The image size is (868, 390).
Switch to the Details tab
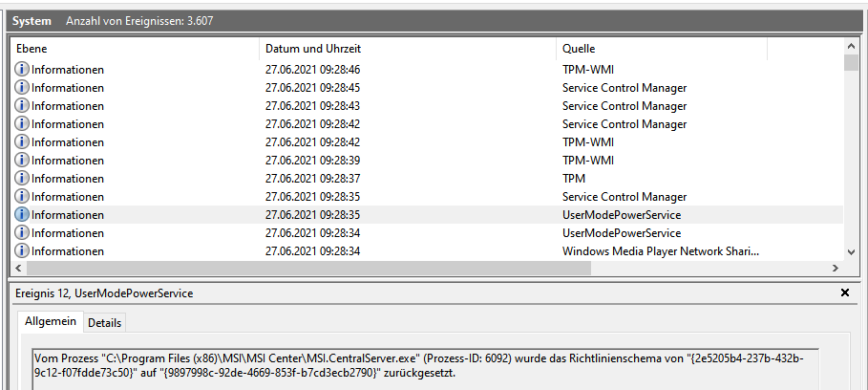click(105, 323)
